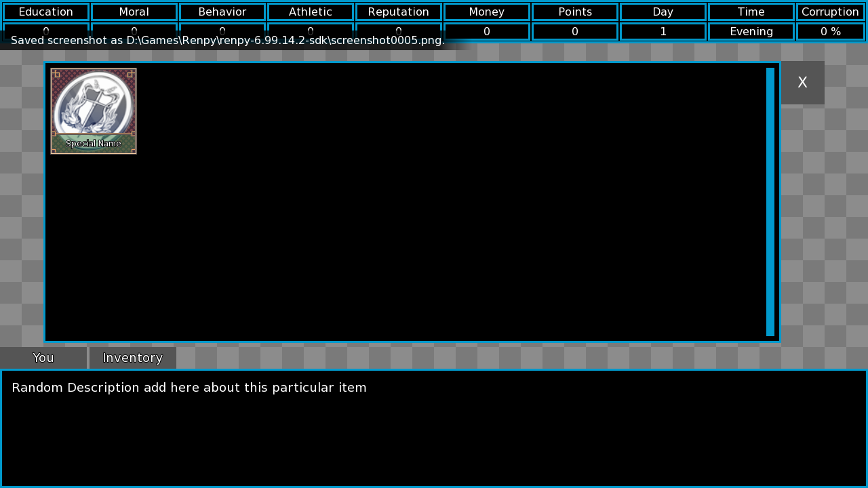Click the X button
The image size is (868, 488).
[x=802, y=82]
